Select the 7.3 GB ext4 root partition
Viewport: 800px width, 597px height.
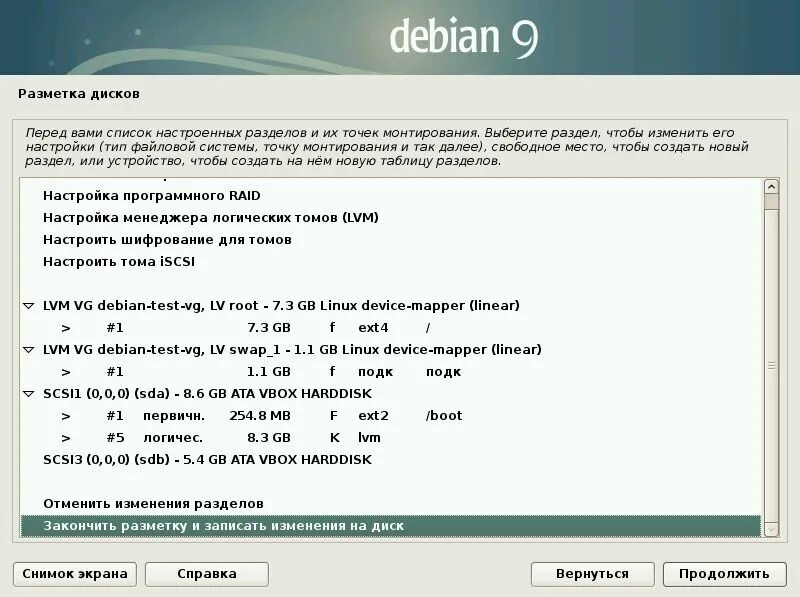[x=391, y=328]
